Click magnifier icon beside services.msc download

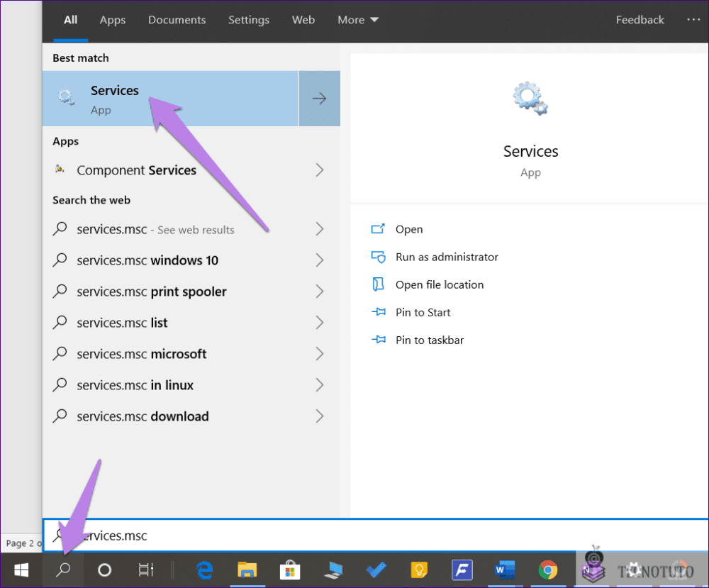pyautogui.click(x=60, y=416)
